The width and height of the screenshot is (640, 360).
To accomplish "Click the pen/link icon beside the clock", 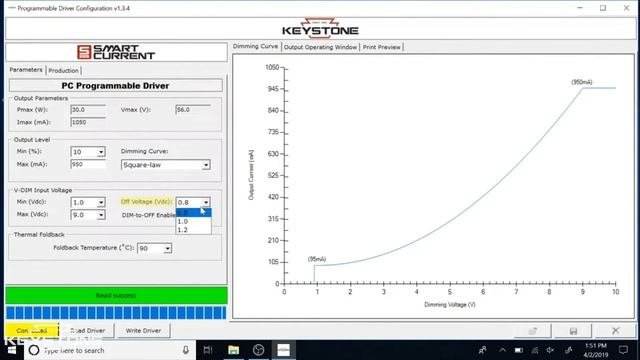I will click(569, 350).
